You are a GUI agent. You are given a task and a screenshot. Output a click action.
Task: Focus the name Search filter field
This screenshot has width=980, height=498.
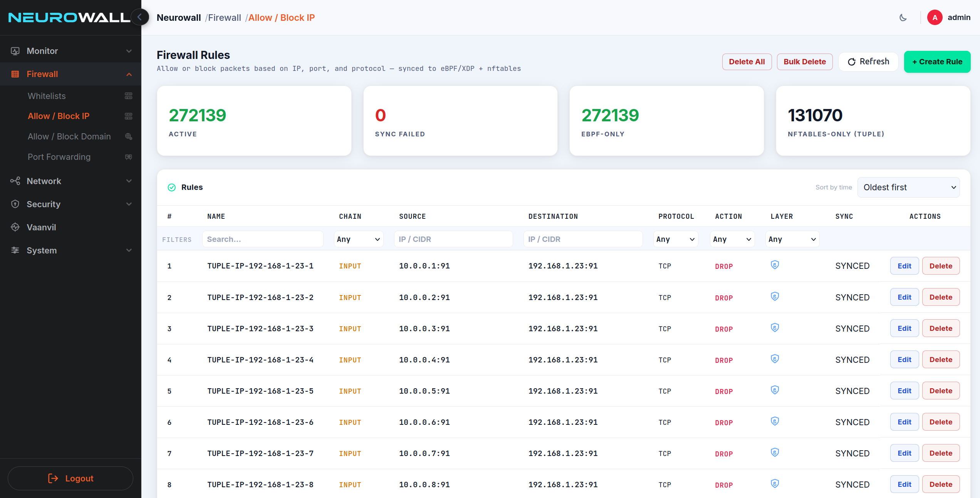(263, 239)
